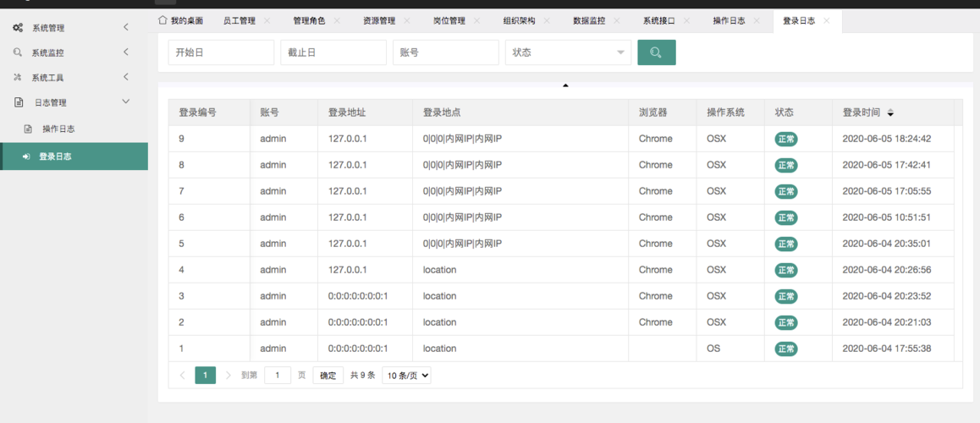Close the 系统接口 tab
Image resolution: width=980 pixels, height=423 pixels.
coord(687,20)
